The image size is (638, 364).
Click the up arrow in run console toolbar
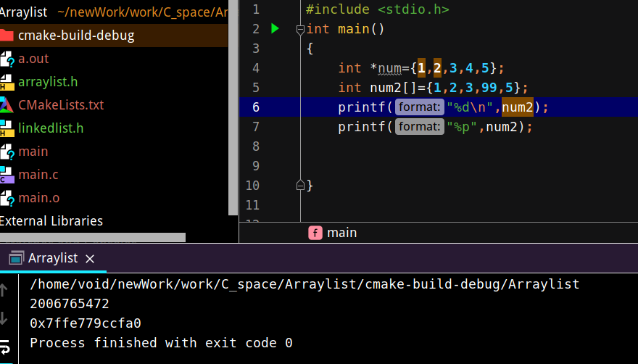(4, 290)
